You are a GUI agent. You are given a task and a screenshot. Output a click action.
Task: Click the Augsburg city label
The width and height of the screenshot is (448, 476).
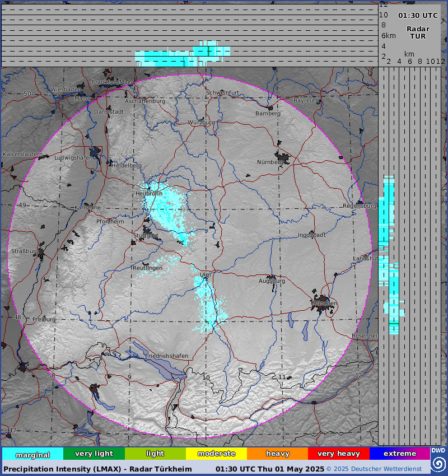[272, 281]
